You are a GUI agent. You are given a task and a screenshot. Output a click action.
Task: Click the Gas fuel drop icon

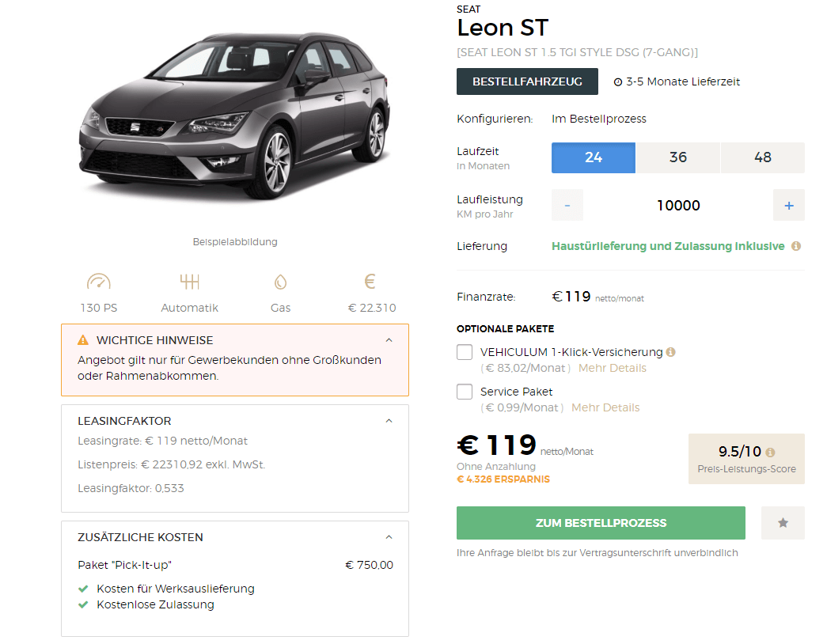point(281,282)
